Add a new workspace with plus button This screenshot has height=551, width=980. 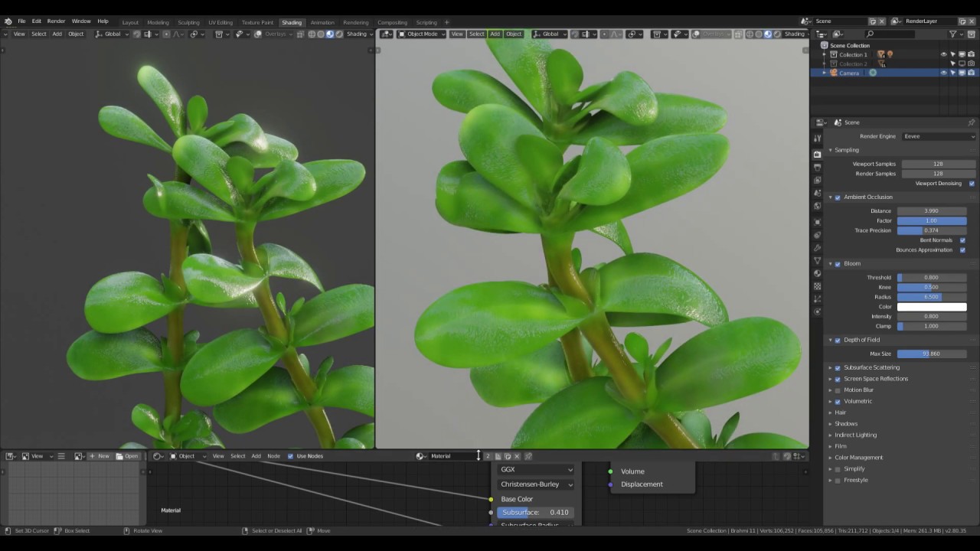click(x=447, y=22)
